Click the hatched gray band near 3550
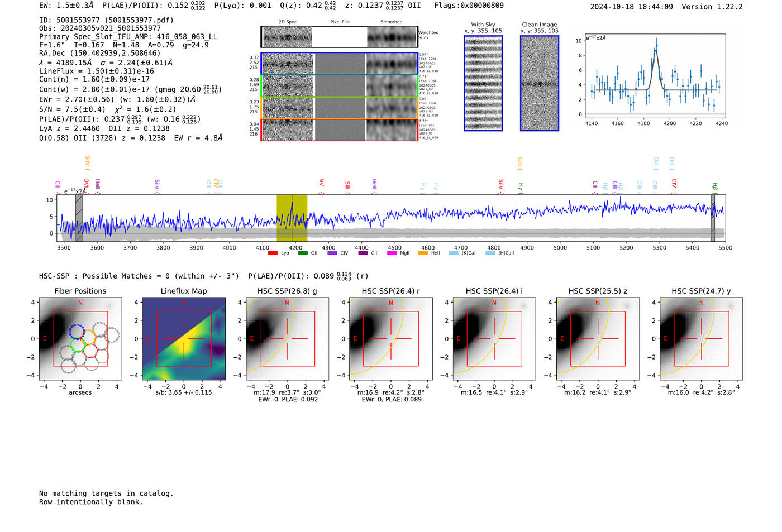Viewport: 782px width, 532px height. tap(79, 218)
